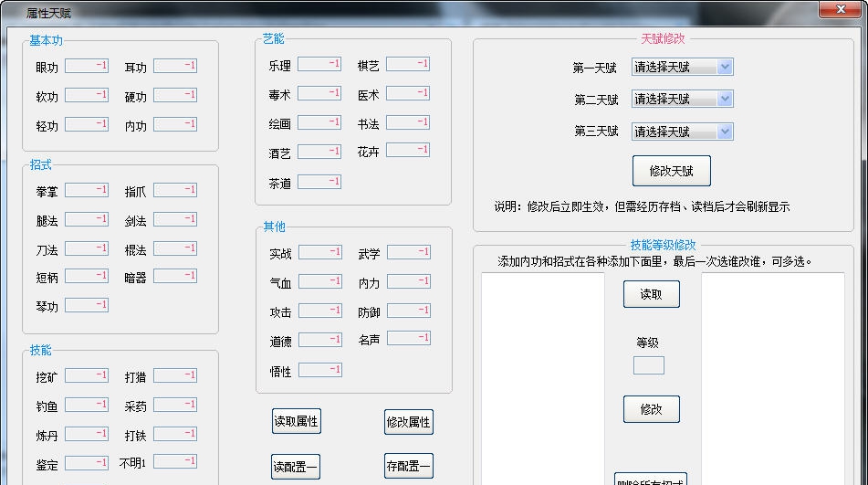Click the 眼功 value field
868x485 pixels.
coord(87,67)
